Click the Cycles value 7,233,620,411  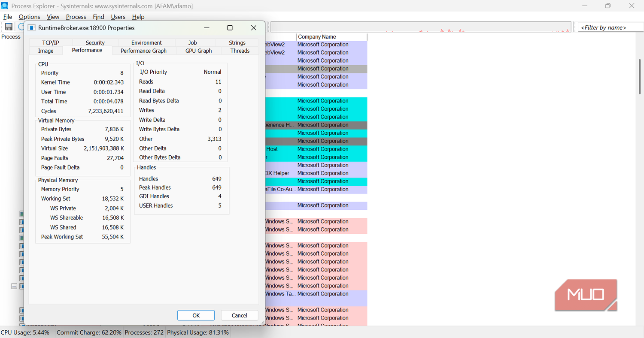click(x=106, y=111)
